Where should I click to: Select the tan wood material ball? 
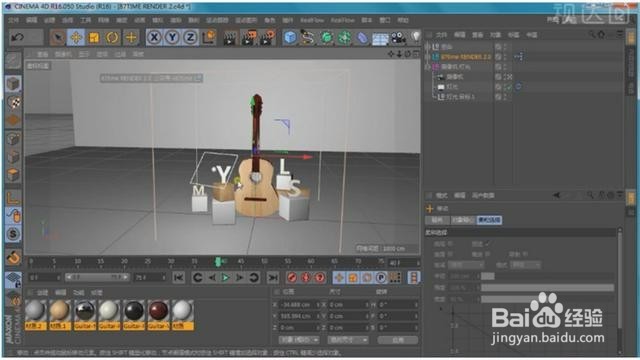pos(60,310)
